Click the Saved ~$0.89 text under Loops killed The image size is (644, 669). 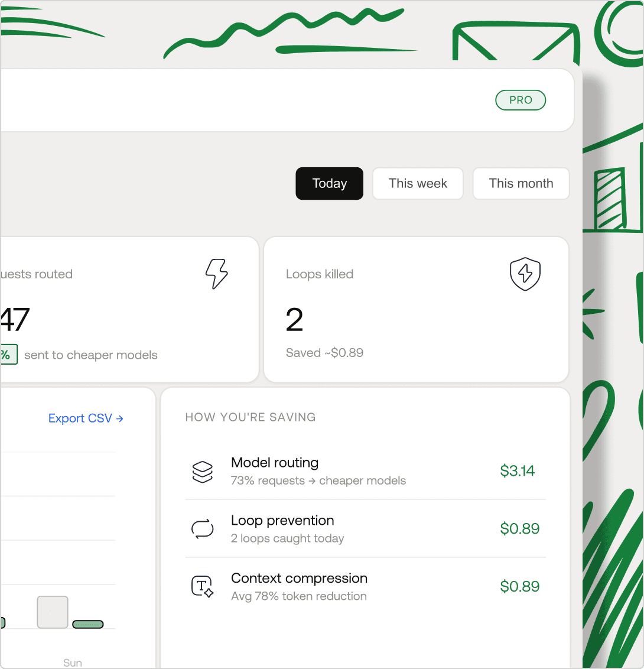point(324,353)
